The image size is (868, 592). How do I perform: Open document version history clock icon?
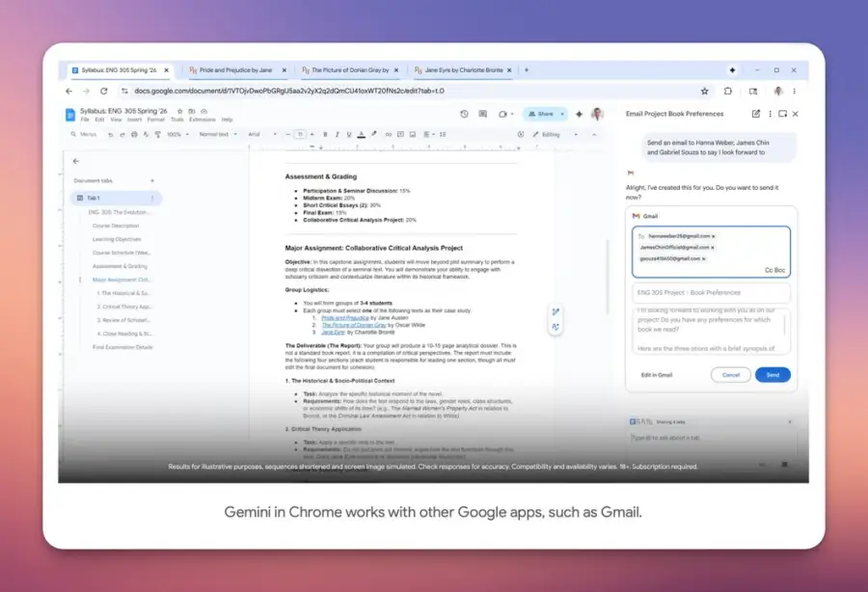464,114
